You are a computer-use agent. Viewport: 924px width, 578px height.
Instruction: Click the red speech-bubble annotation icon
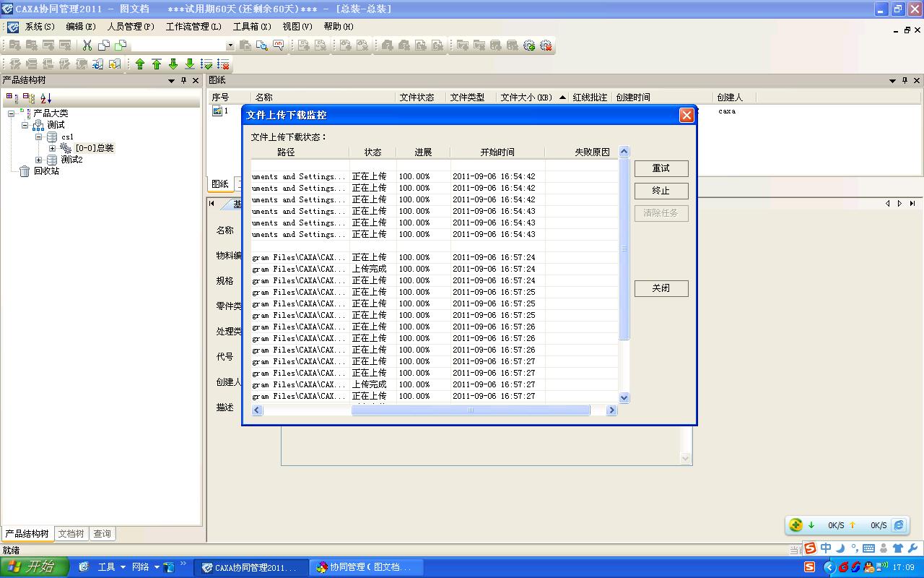279,46
